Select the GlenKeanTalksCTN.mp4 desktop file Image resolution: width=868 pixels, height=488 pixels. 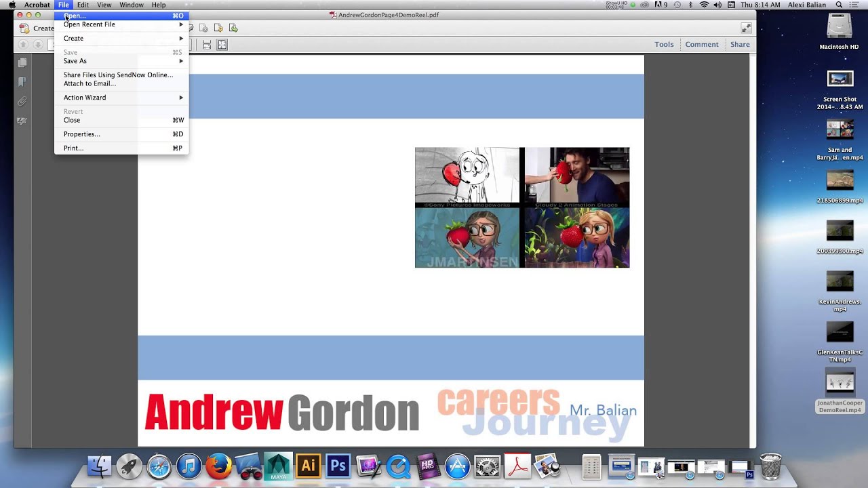(840, 342)
